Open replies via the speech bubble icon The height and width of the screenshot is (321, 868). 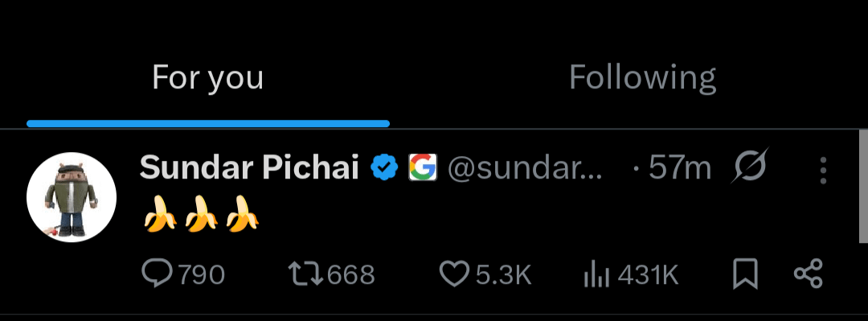coord(158,274)
